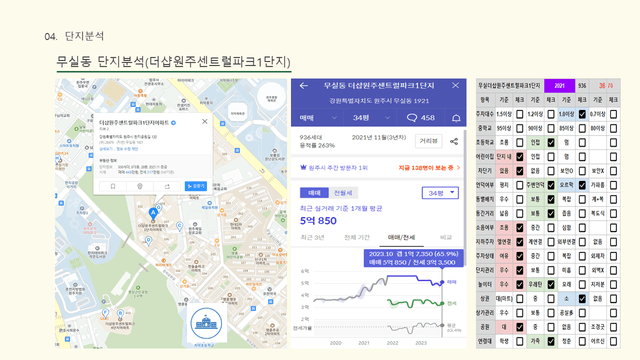The height and width of the screenshot is (360, 640).
Task: Share this apartment complex
Action: (454, 141)
